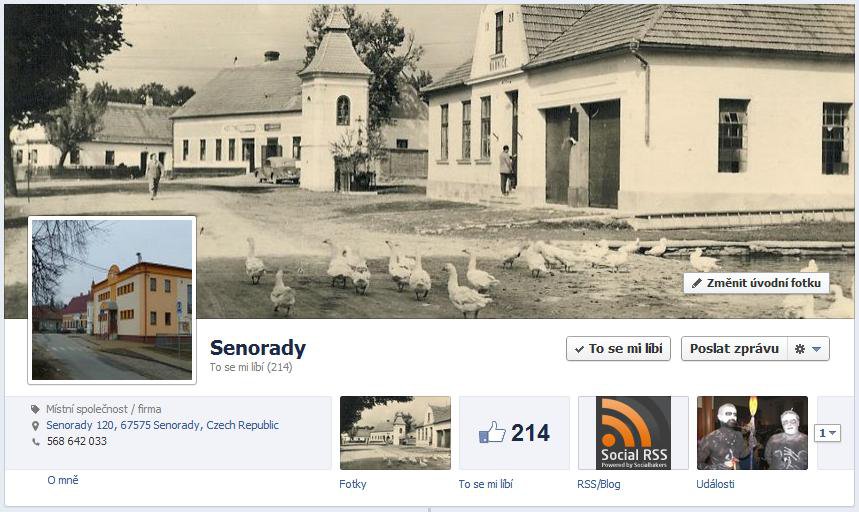Click 'Poslat zprávu' button
Image resolution: width=859 pixels, height=512 pixels.
click(x=734, y=349)
